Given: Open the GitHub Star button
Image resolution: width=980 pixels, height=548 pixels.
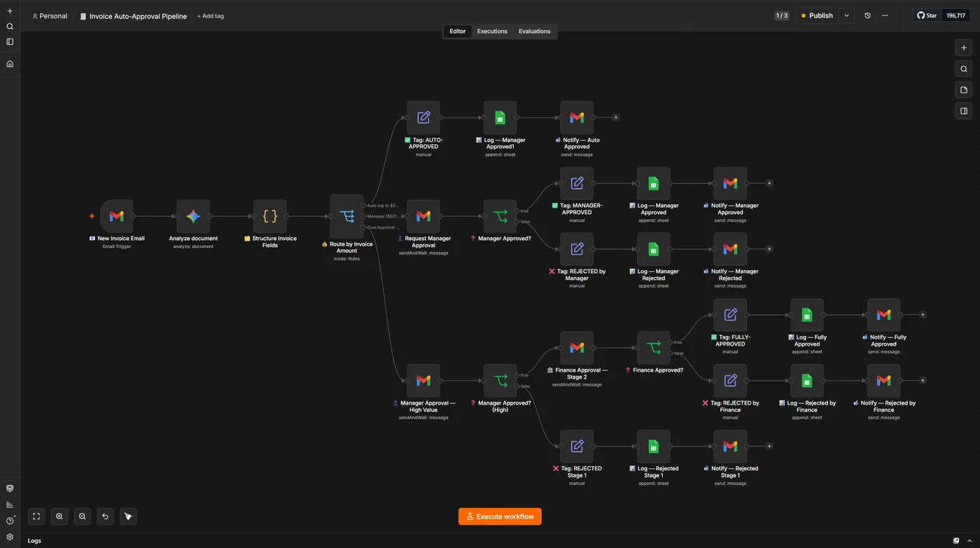Looking at the screenshot, I should coord(927,15).
